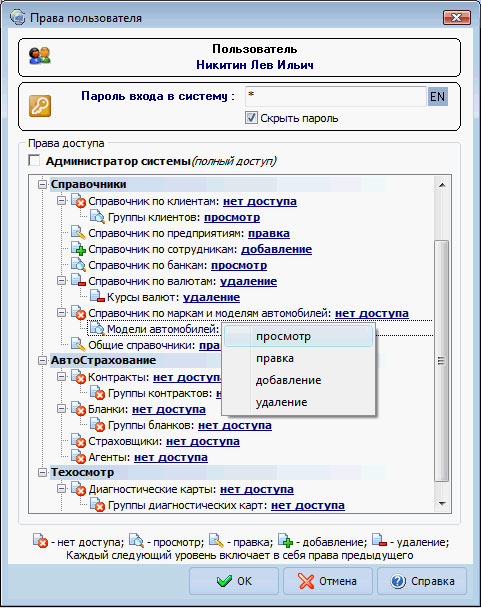Enable Администратор системы full access checkbox

pyautogui.click(x=34, y=161)
